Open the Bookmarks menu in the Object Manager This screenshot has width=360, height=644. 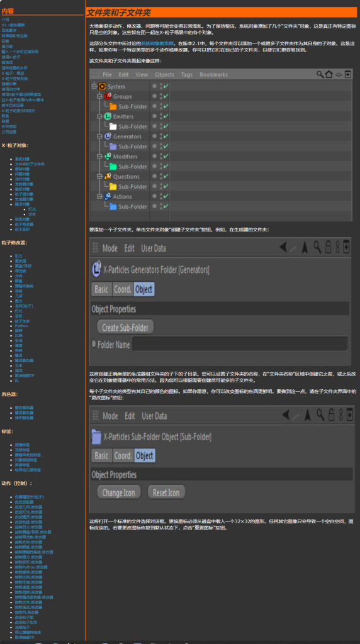[214, 75]
